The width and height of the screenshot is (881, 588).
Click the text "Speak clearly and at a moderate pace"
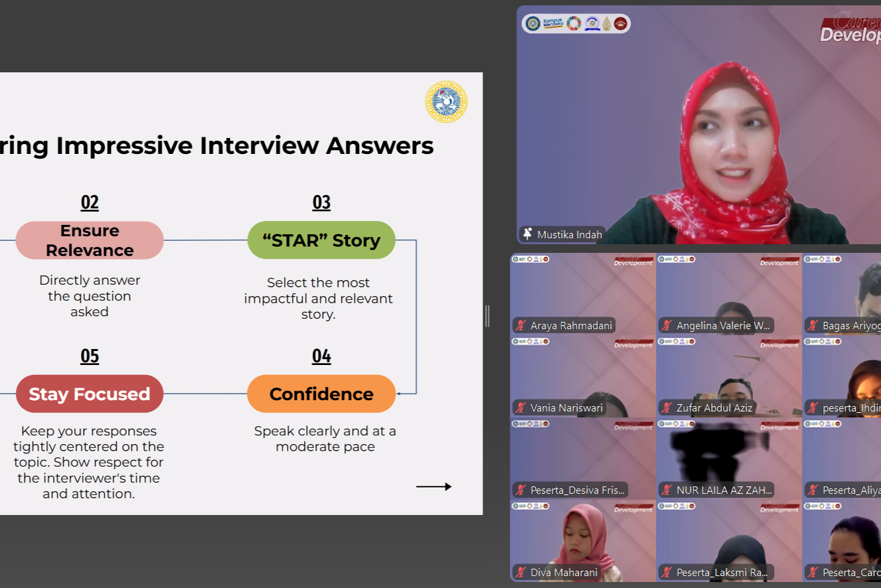coord(325,439)
